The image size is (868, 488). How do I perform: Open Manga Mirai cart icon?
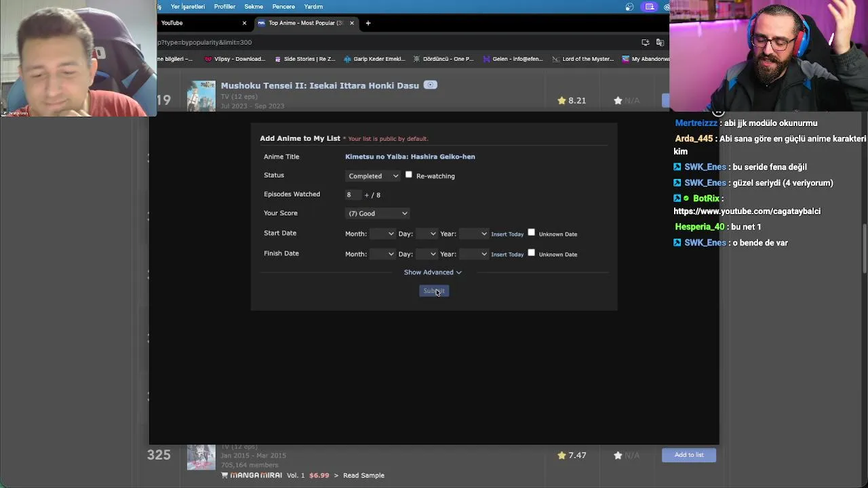[x=224, y=475]
